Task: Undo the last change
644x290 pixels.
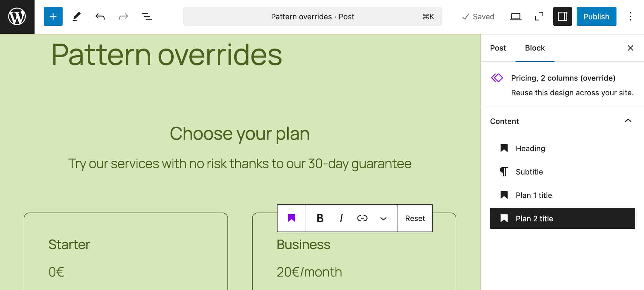Action: pos(100,16)
